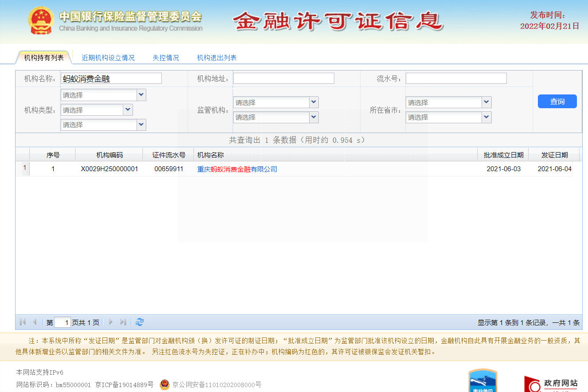This screenshot has width=588, height=392.
Task: Sort by 机构名称 column header
Action: [x=336, y=155]
